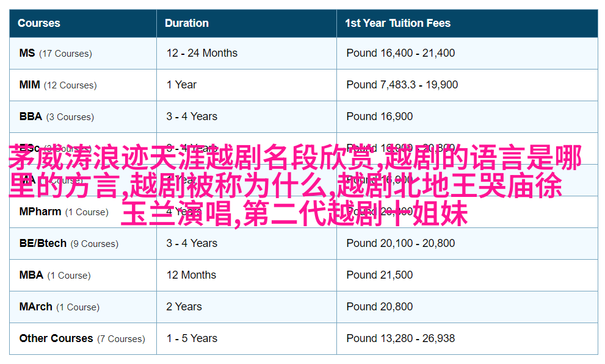Select the 2 Years duration cell
The width and height of the screenshot is (605, 364).
point(184,307)
